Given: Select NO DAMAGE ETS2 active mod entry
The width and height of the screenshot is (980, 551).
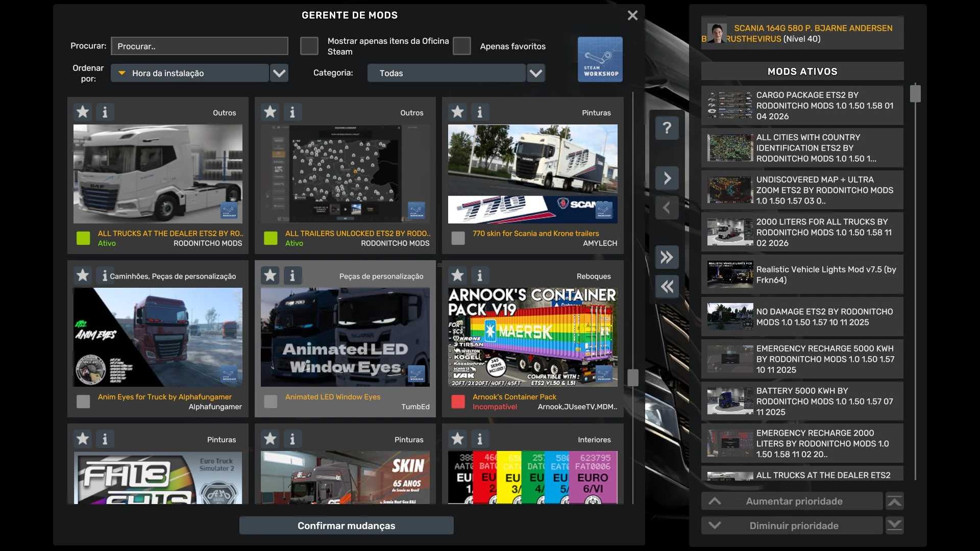Looking at the screenshot, I should (x=802, y=317).
